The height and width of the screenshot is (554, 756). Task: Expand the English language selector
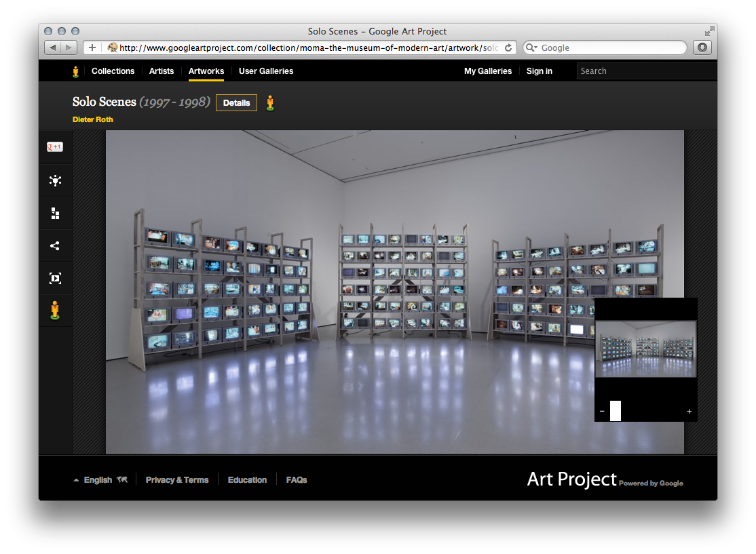pos(98,479)
